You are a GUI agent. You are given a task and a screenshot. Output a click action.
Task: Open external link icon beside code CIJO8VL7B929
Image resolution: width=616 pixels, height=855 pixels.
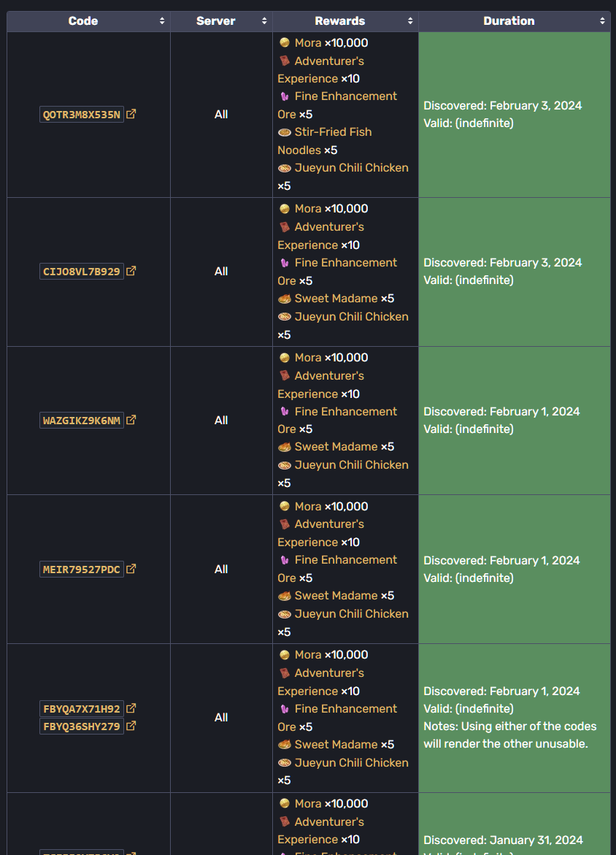click(131, 271)
